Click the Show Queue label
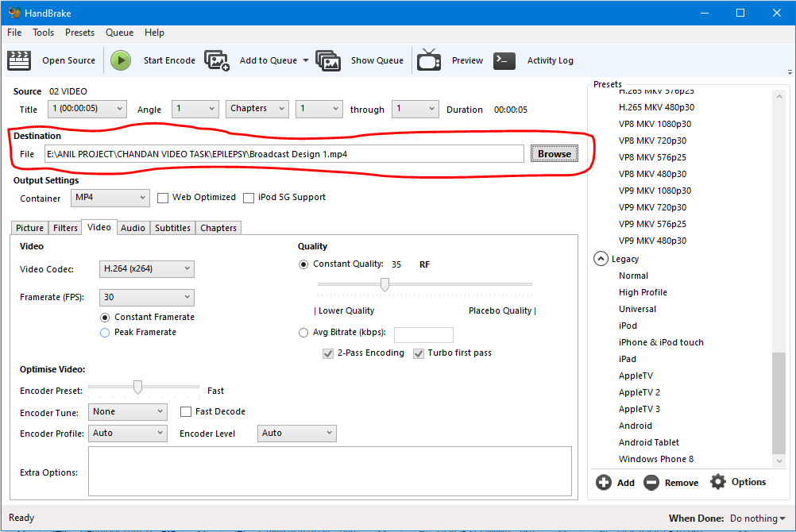Screen dimensions: 796x532 point(377,60)
